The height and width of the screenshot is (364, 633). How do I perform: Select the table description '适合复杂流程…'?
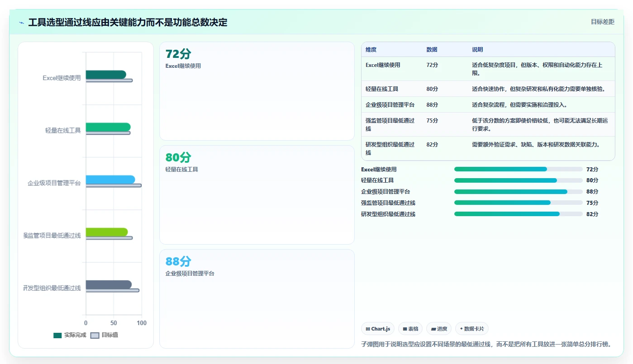pos(519,105)
